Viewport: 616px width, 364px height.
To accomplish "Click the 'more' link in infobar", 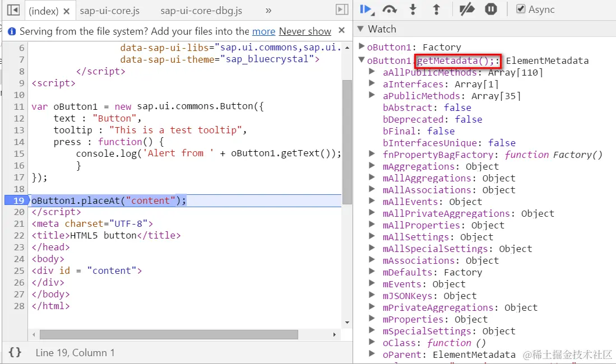I will (263, 31).
